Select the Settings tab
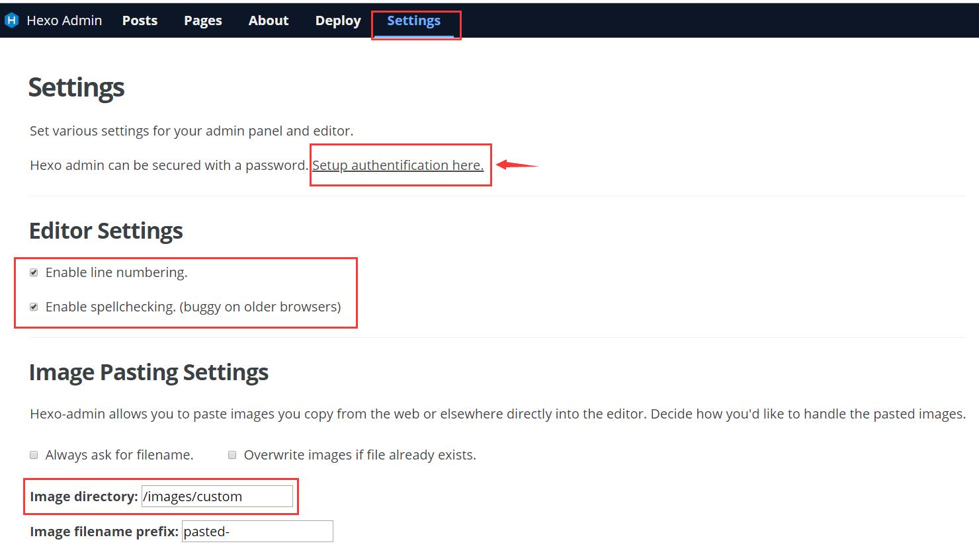 click(413, 20)
